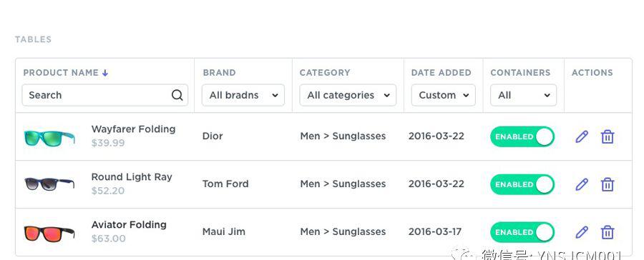644x260 pixels.
Task: Delete the Wayfarer Folding row
Action: point(608,136)
